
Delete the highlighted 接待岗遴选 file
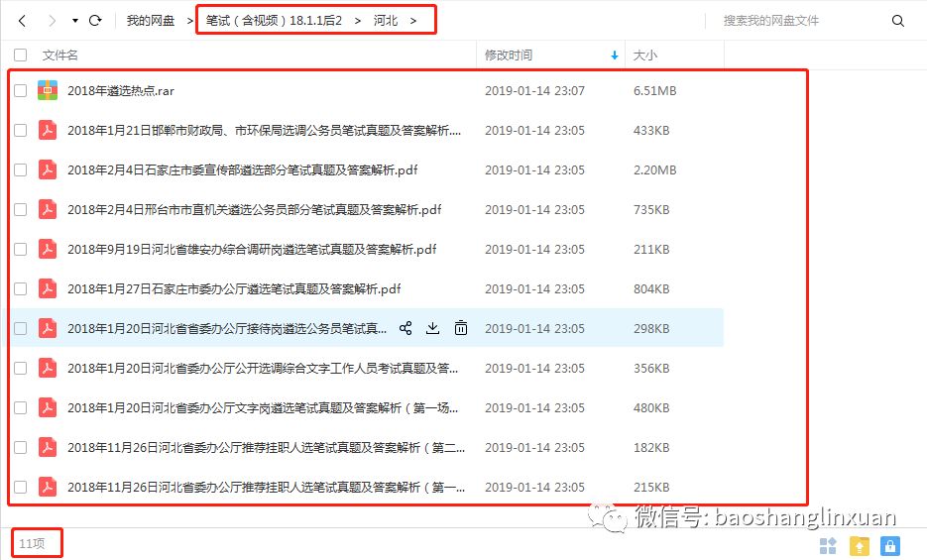tap(461, 328)
